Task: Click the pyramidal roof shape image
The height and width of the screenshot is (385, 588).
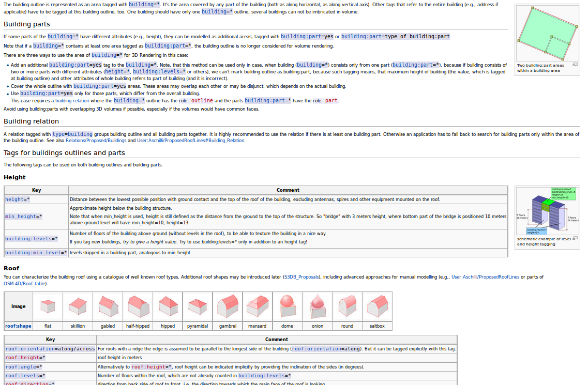Action: tap(198, 306)
